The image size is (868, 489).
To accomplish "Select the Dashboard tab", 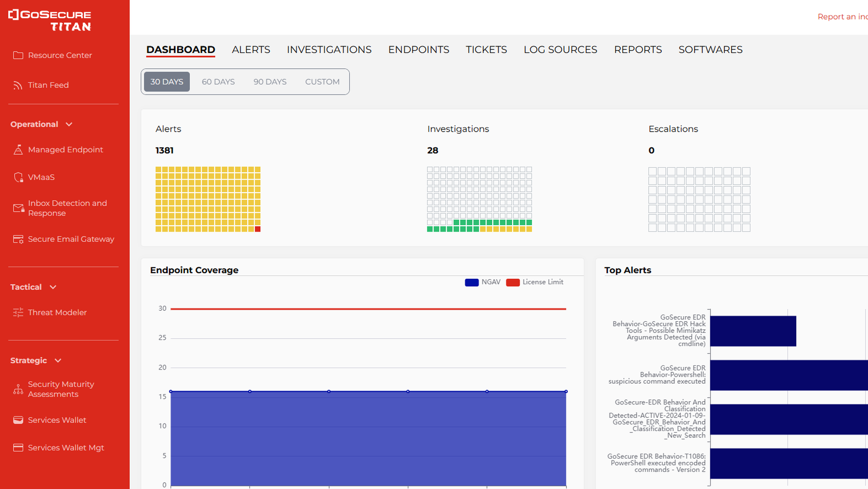I will [181, 50].
